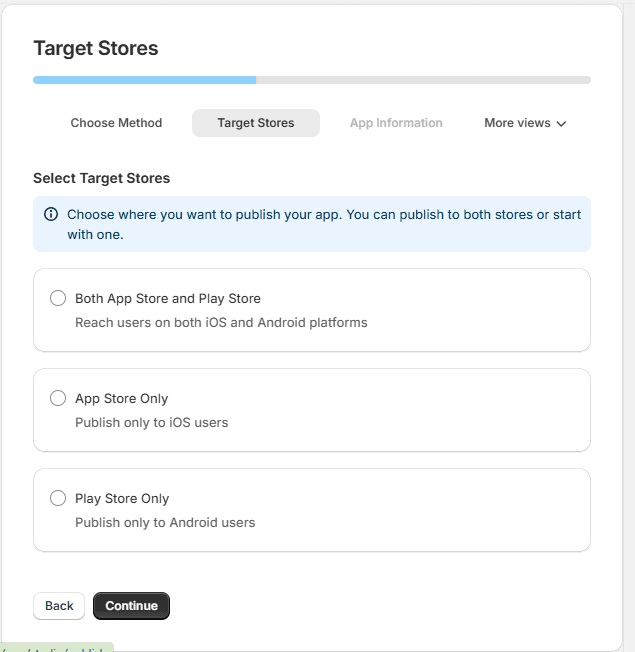Click the info icon in the blue banner

(51, 214)
